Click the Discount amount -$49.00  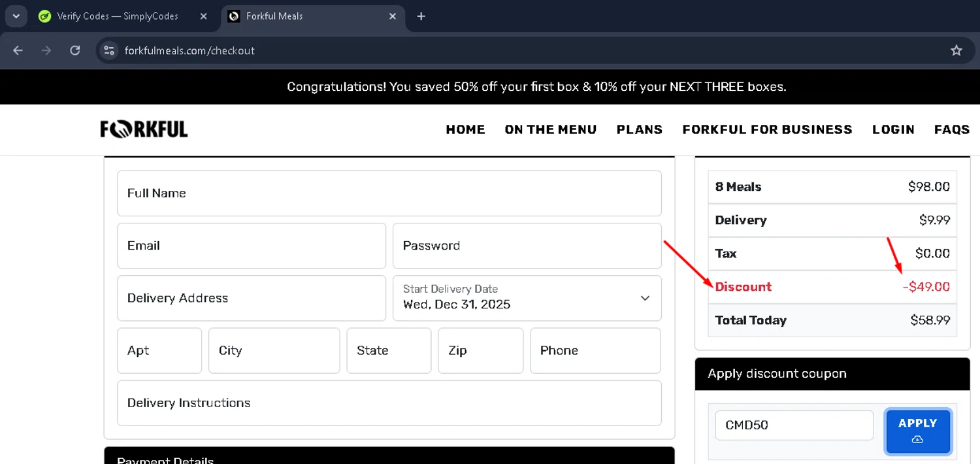[x=926, y=287]
